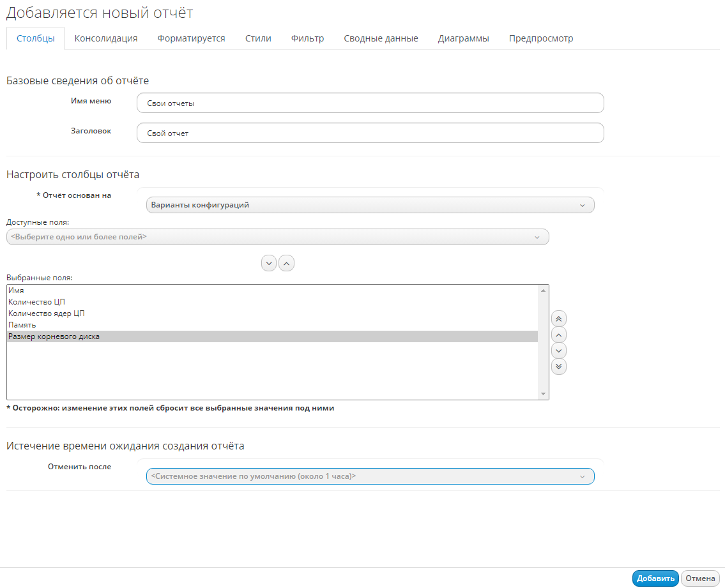Open the Предпросмотр tab
This screenshot has height=588, width=725.
540,38
